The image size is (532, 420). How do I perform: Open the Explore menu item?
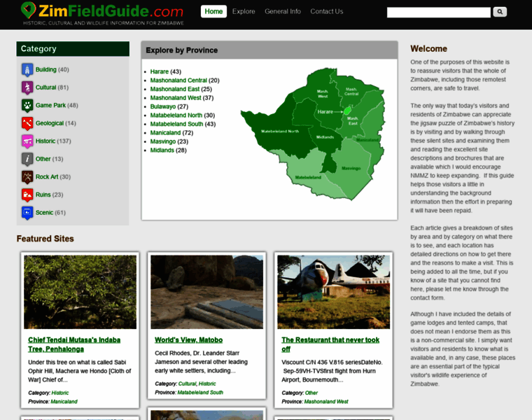(244, 11)
